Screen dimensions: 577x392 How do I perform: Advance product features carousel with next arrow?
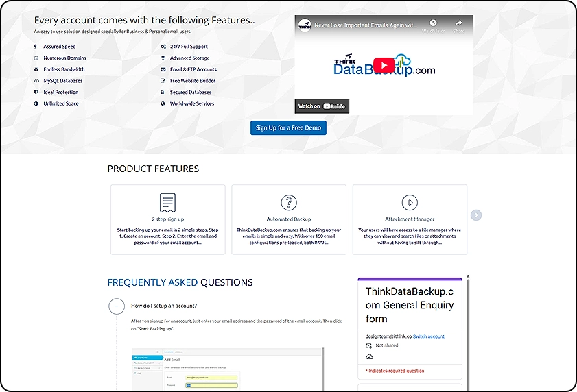476,215
